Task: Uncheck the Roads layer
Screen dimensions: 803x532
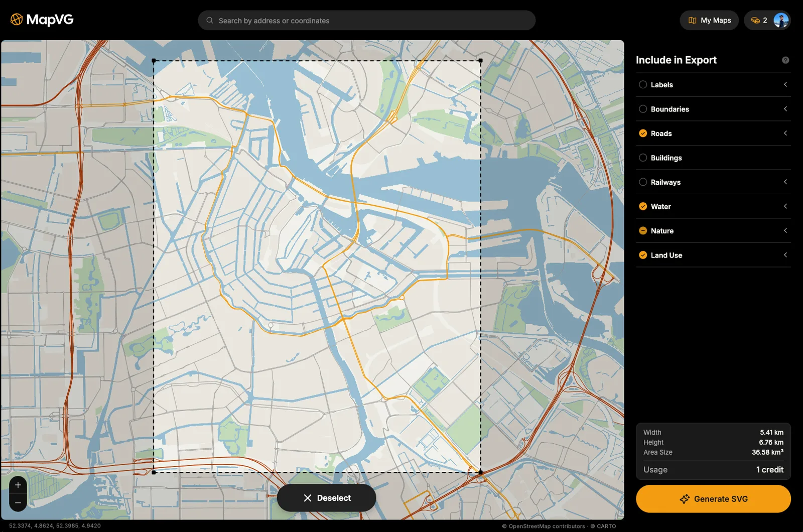Action: click(x=643, y=134)
